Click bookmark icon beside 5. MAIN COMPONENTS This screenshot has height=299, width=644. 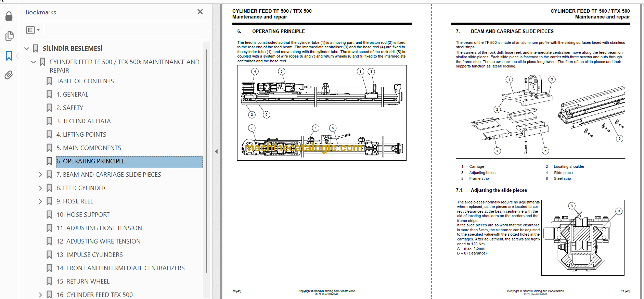(49, 148)
